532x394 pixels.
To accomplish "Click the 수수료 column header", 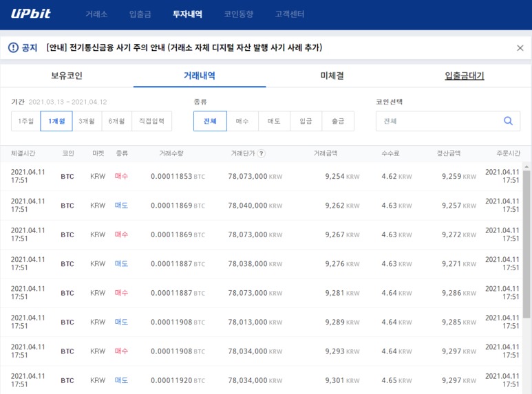I will (x=390, y=153).
